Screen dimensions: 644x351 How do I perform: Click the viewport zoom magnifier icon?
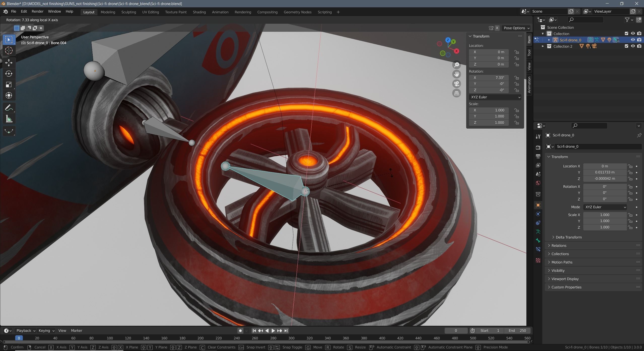coord(457,65)
